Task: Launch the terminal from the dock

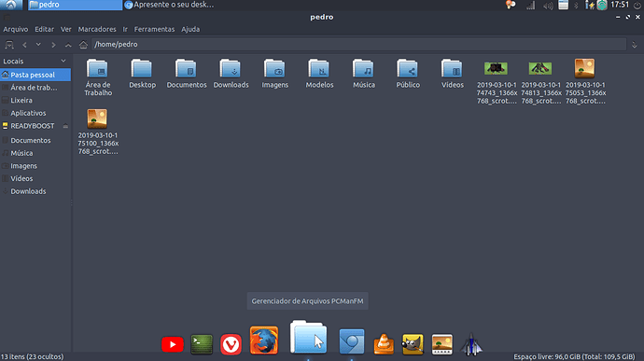Action: click(x=202, y=344)
